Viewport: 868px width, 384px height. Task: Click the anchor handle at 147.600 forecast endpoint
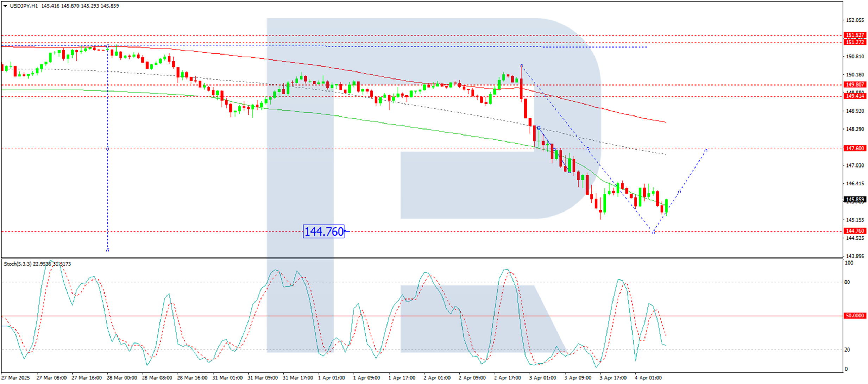pos(706,150)
